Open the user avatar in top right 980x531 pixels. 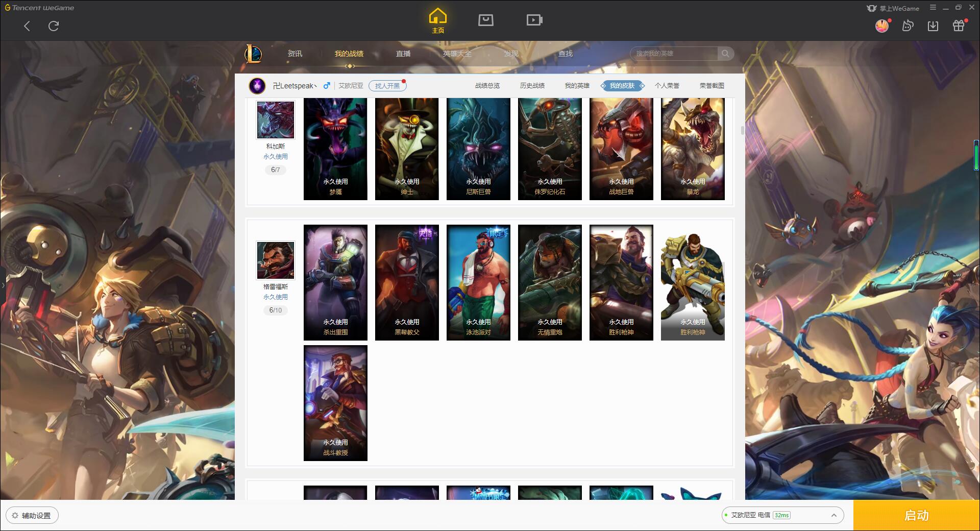pyautogui.click(x=882, y=26)
